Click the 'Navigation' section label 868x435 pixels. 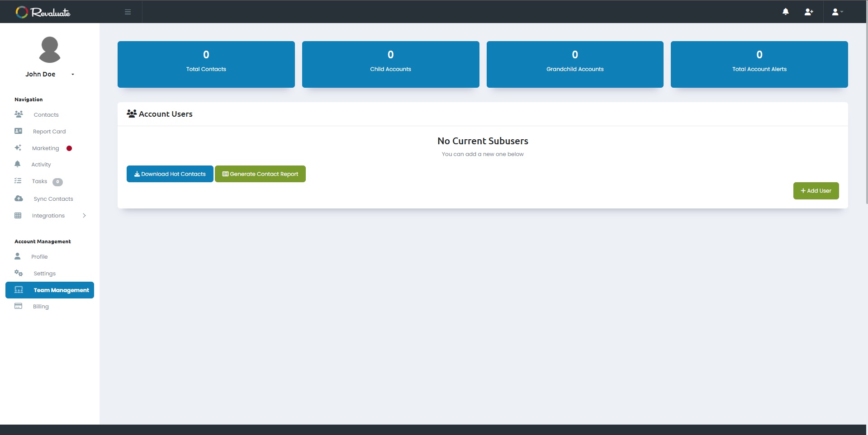[x=28, y=99]
